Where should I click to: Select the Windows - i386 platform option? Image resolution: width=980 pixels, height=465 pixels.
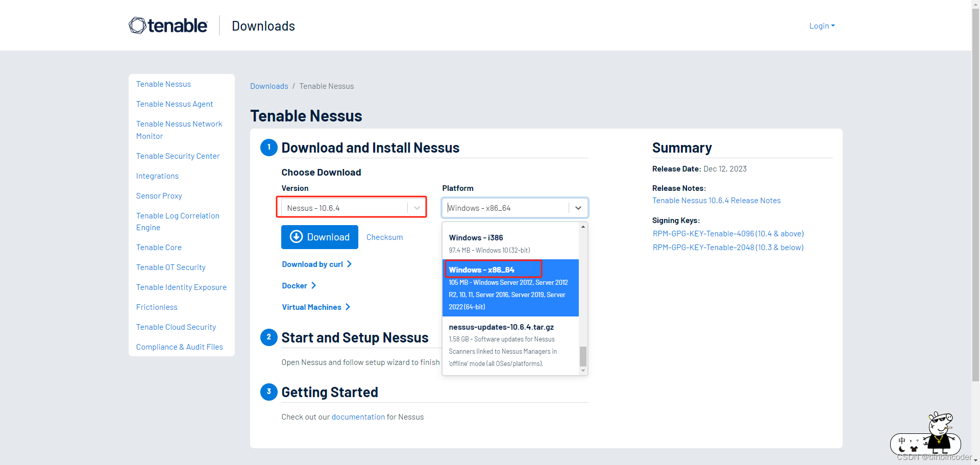tap(510, 243)
